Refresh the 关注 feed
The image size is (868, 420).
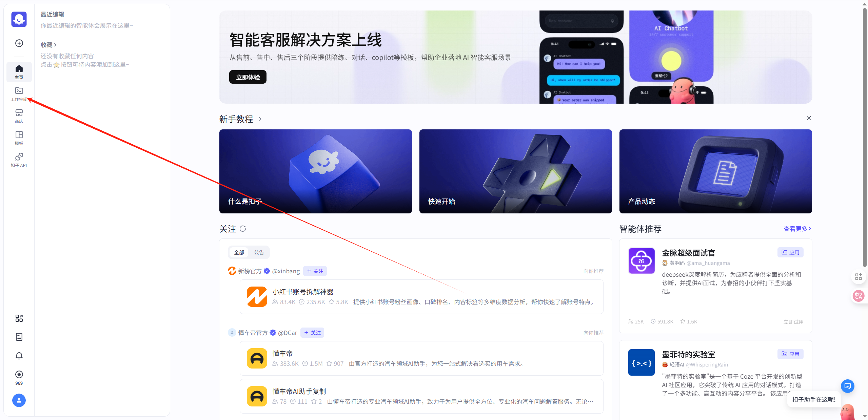click(243, 229)
